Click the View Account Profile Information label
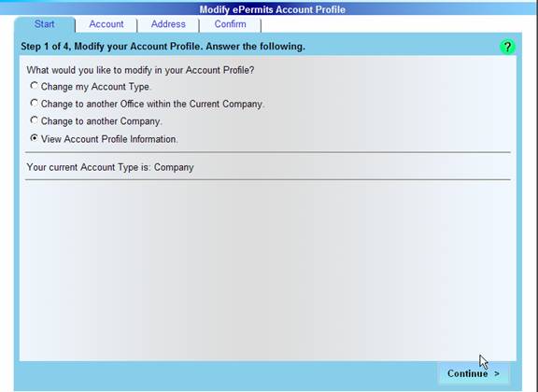538x392 pixels. 109,139
